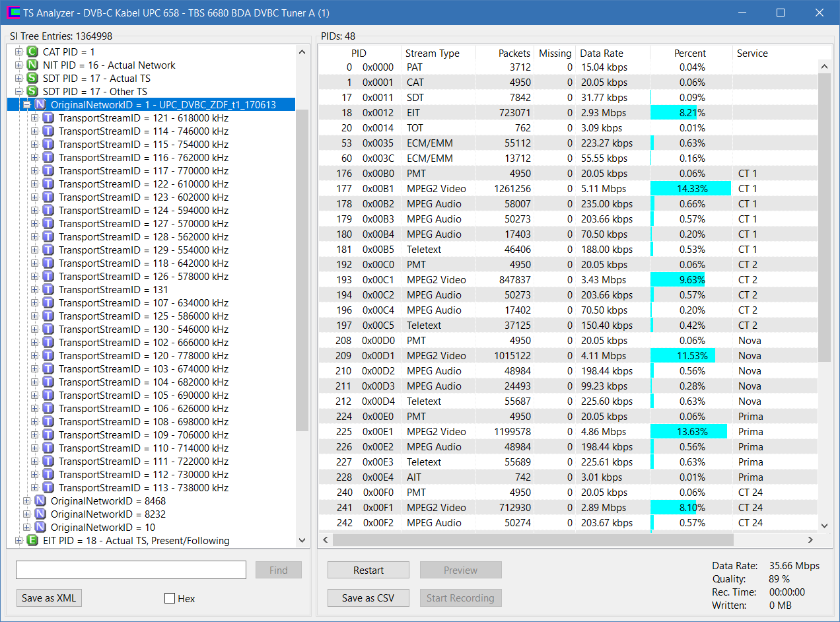Image resolution: width=840 pixels, height=622 pixels.
Task: Click the N icon of OriginalNetworkID = 8468
Action: (x=40, y=501)
